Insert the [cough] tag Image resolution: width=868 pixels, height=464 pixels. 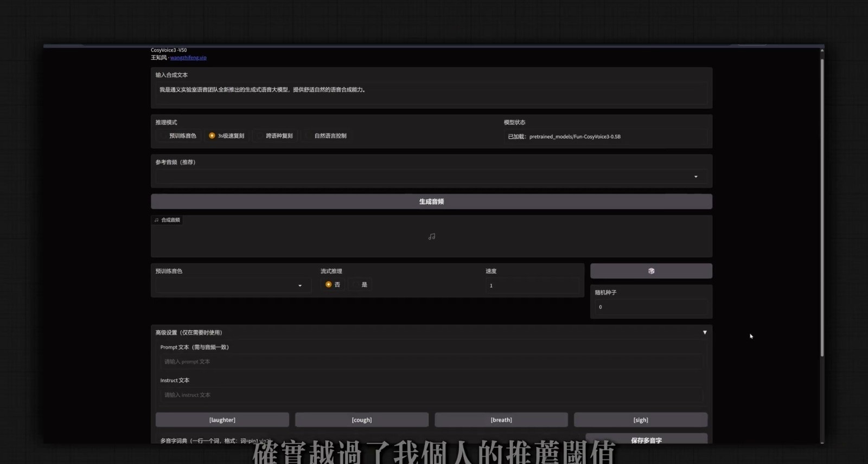[x=362, y=420]
